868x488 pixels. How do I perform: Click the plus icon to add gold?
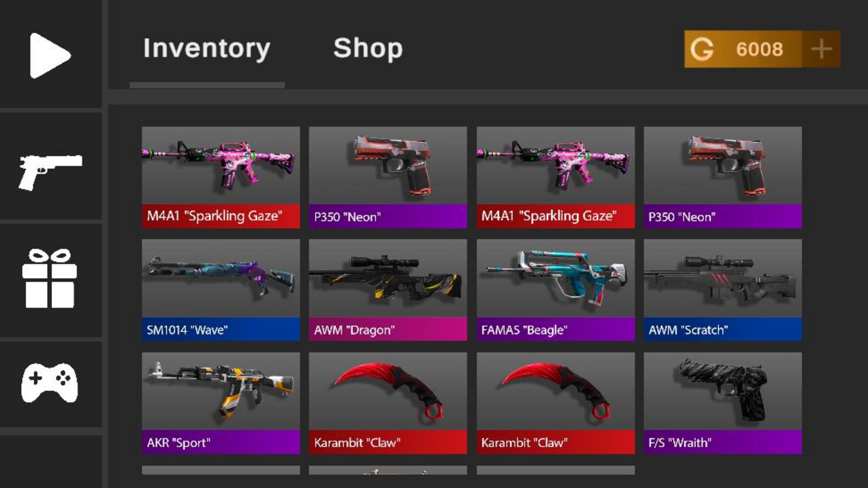coord(821,49)
